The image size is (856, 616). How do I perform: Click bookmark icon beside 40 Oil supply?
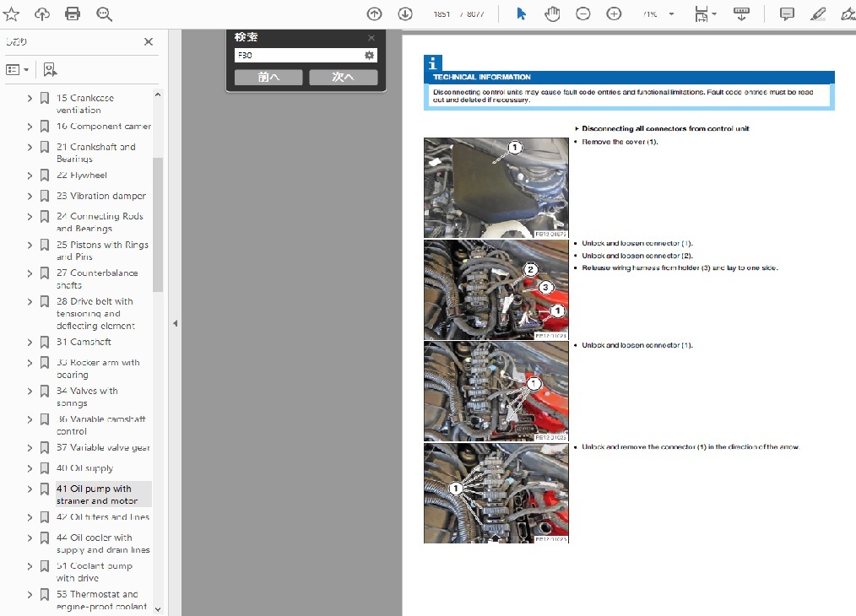[45, 468]
